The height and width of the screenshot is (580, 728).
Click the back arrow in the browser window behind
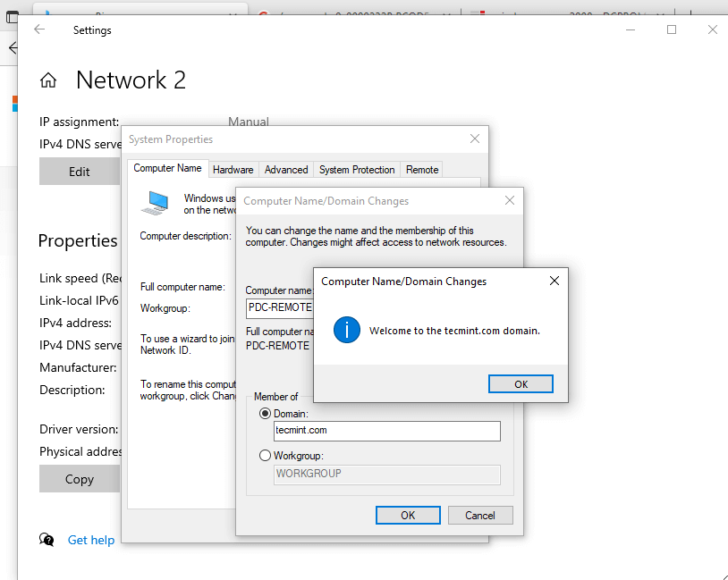click(13, 47)
